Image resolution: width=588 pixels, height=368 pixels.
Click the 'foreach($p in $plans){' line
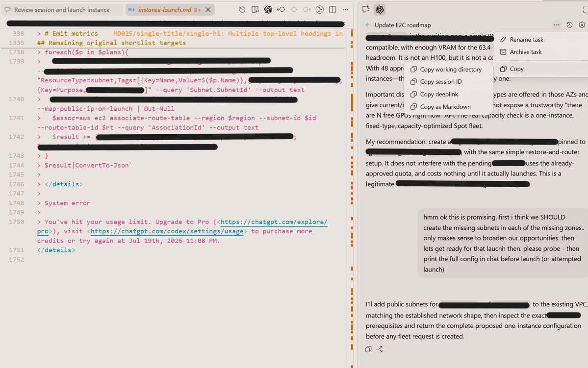coord(87,52)
